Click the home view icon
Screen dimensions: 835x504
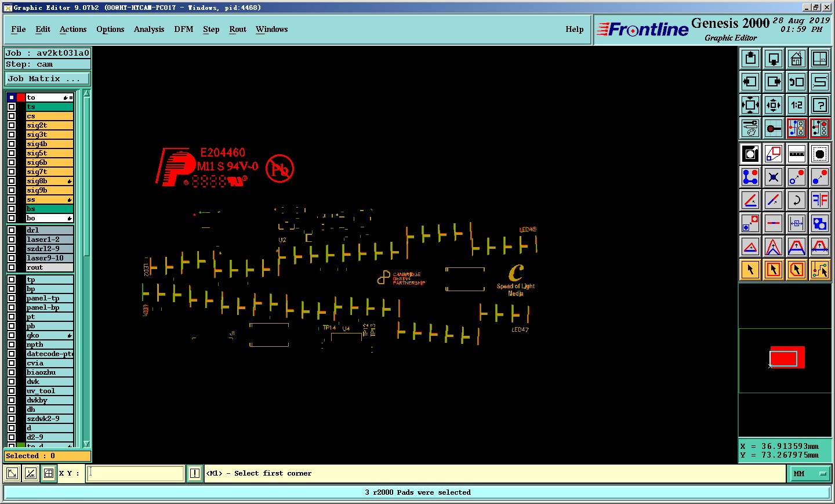(x=797, y=59)
